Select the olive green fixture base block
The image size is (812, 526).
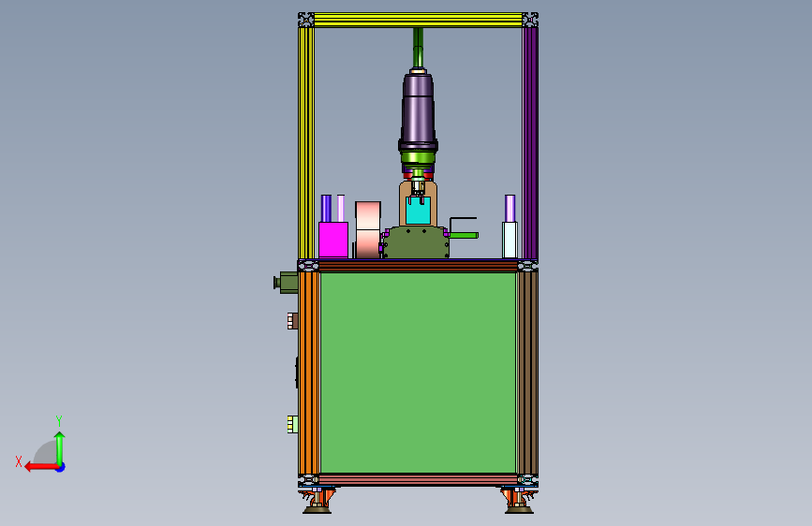click(x=416, y=242)
